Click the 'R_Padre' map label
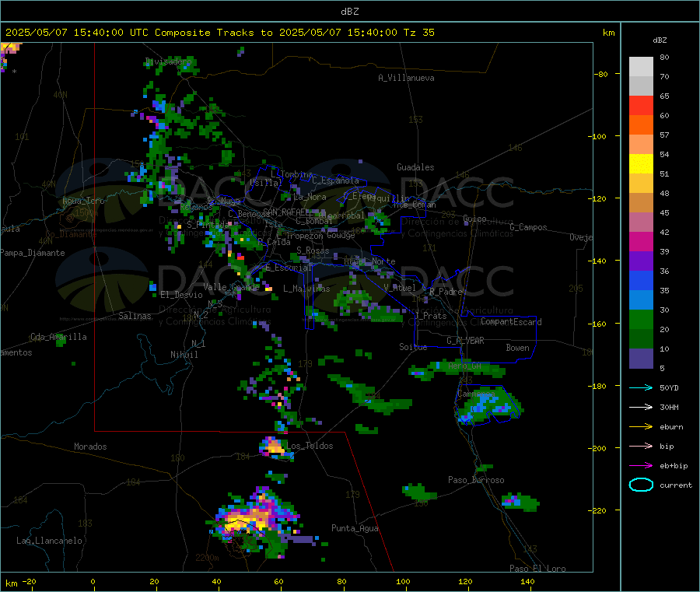The height and width of the screenshot is (592, 700). pyautogui.click(x=446, y=292)
